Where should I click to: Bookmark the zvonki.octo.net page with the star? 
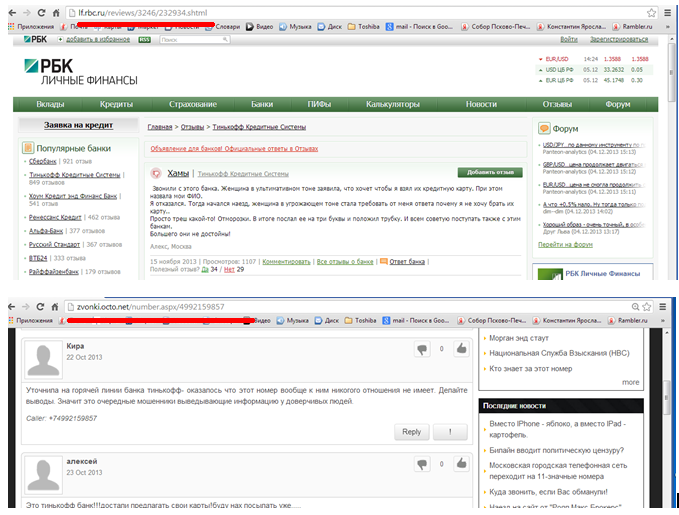(x=647, y=307)
